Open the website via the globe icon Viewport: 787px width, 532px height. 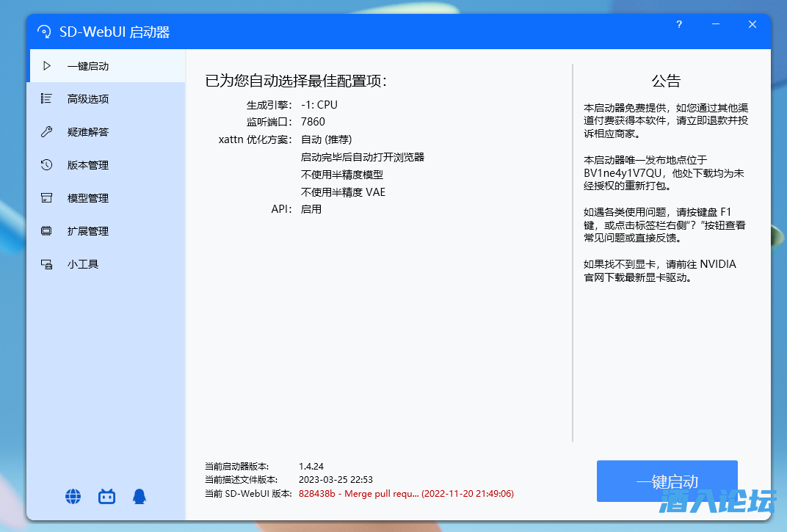73,497
